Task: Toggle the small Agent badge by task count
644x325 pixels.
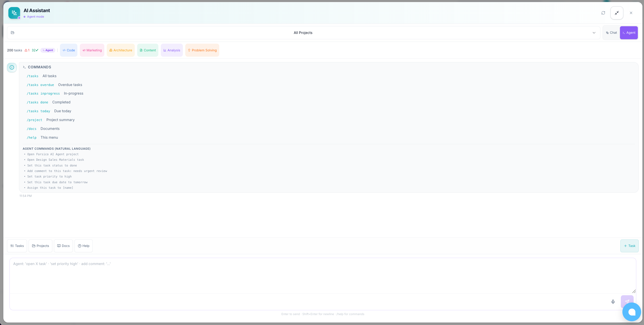Action: pyautogui.click(x=48, y=50)
